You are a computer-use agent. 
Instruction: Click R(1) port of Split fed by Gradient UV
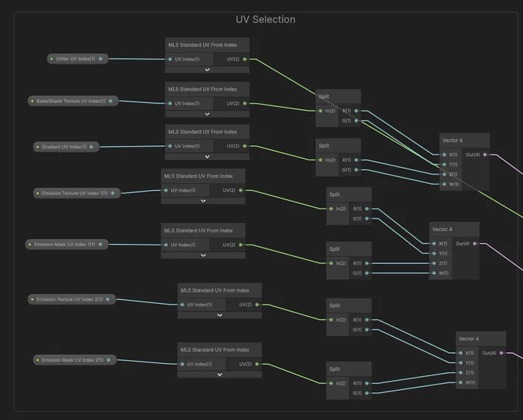356,160
